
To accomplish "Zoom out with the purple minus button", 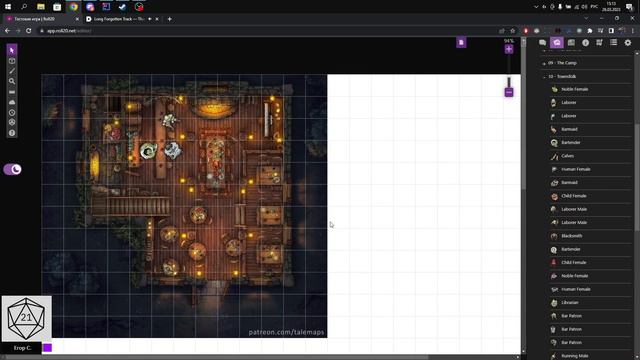I will pyautogui.click(x=509, y=92).
